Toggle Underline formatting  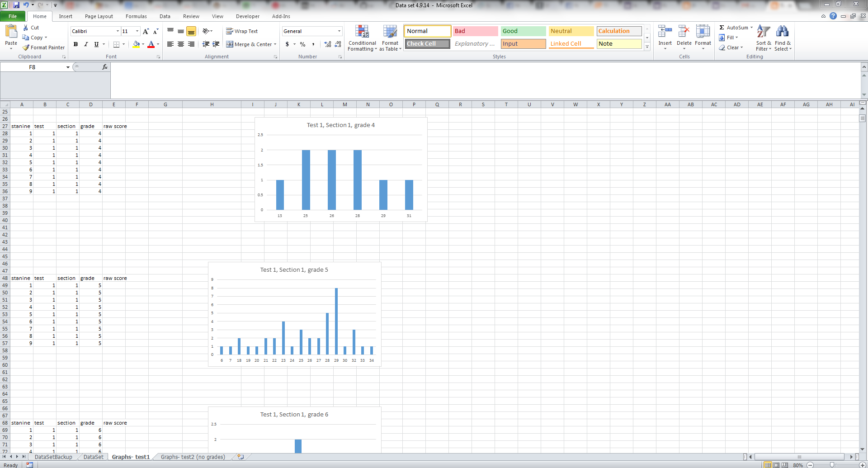(x=96, y=44)
